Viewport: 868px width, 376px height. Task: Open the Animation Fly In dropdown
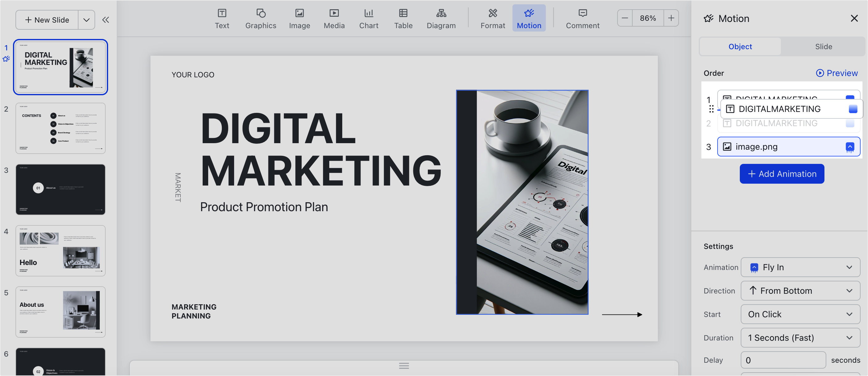(800, 267)
